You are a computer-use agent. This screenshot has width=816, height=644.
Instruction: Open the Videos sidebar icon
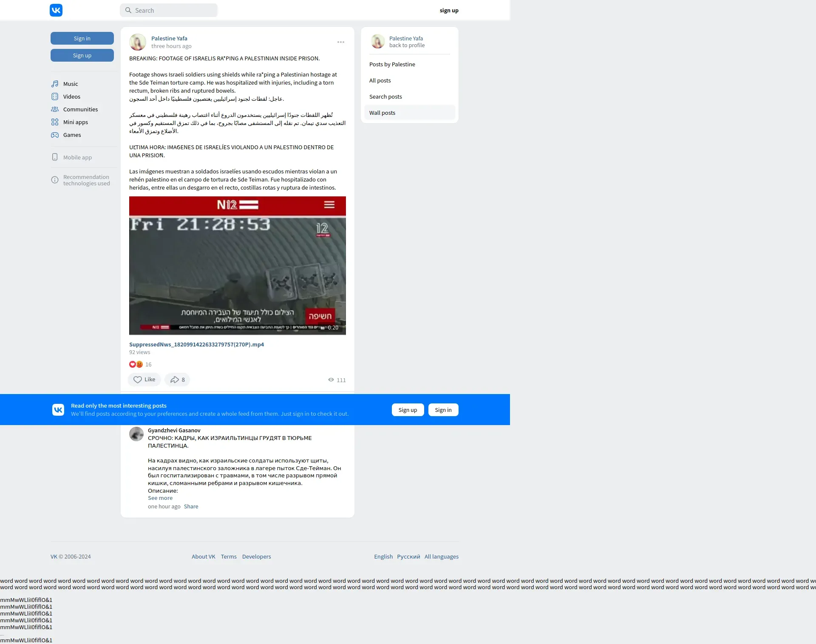(x=55, y=96)
